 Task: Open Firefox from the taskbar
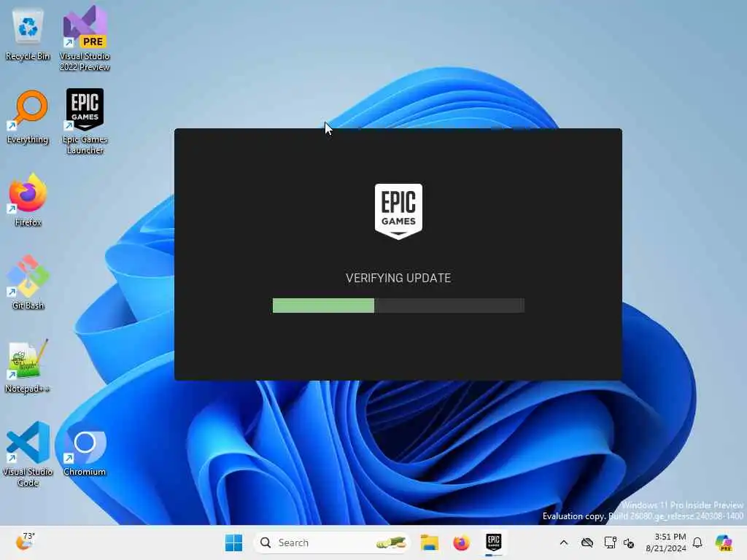tap(461, 542)
